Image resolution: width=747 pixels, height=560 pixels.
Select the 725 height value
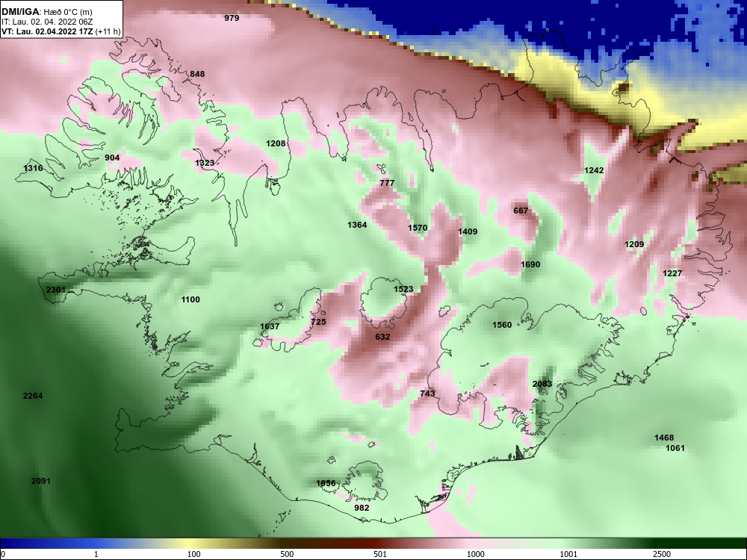(318, 322)
